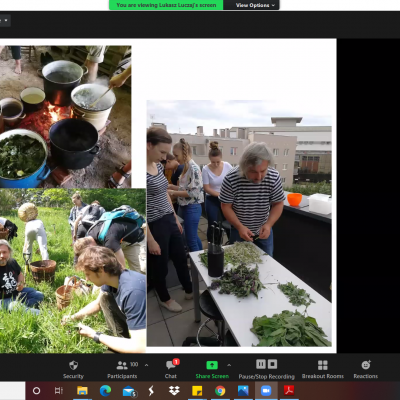Click the 'You are viewing Lukasz Luczaj's screen' banner

click(x=166, y=5)
